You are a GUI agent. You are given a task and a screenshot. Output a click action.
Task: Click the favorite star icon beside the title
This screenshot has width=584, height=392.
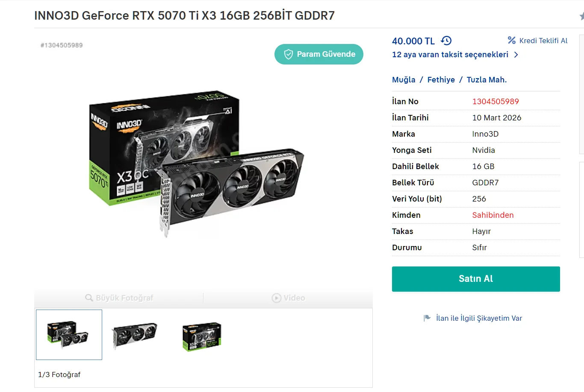[x=581, y=16]
